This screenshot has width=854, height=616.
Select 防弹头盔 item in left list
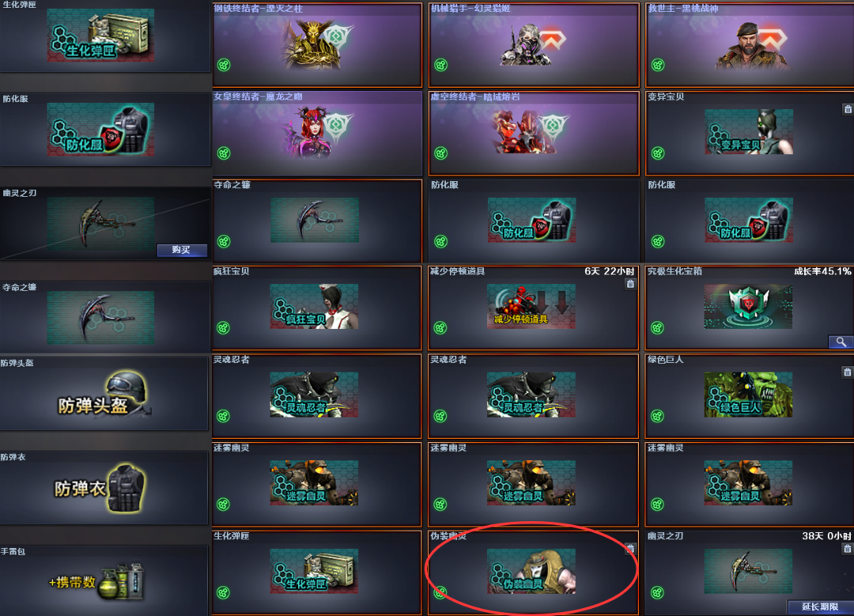(x=104, y=393)
